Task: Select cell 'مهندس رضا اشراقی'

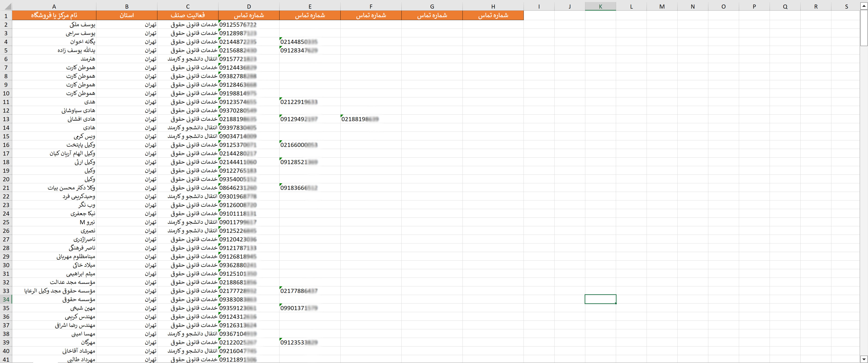Action: tap(54, 325)
